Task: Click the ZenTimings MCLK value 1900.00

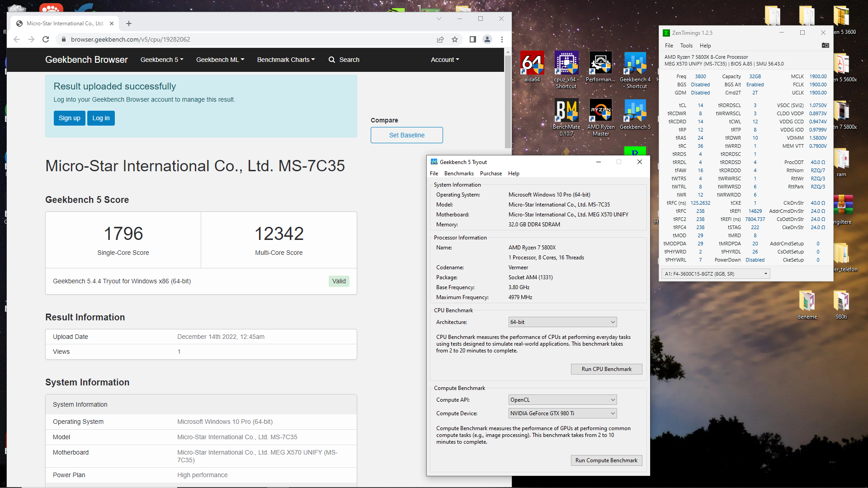Action: coord(818,76)
